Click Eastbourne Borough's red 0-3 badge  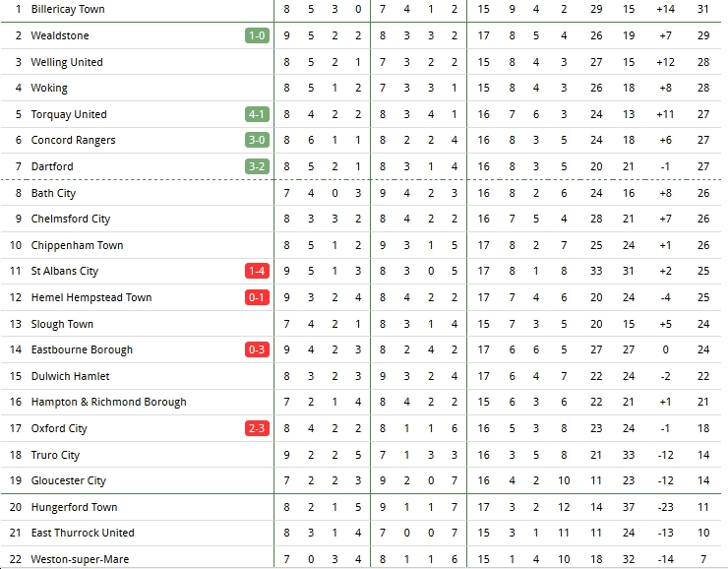[x=257, y=349]
